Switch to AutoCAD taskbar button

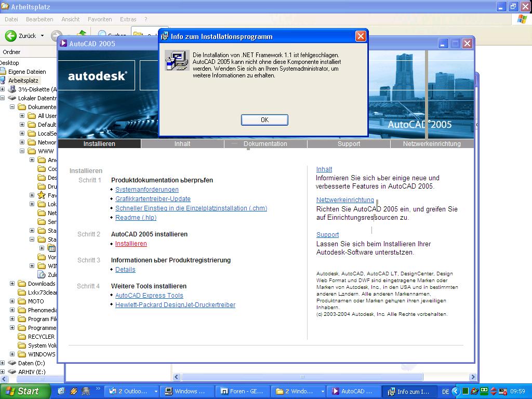point(353,391)
